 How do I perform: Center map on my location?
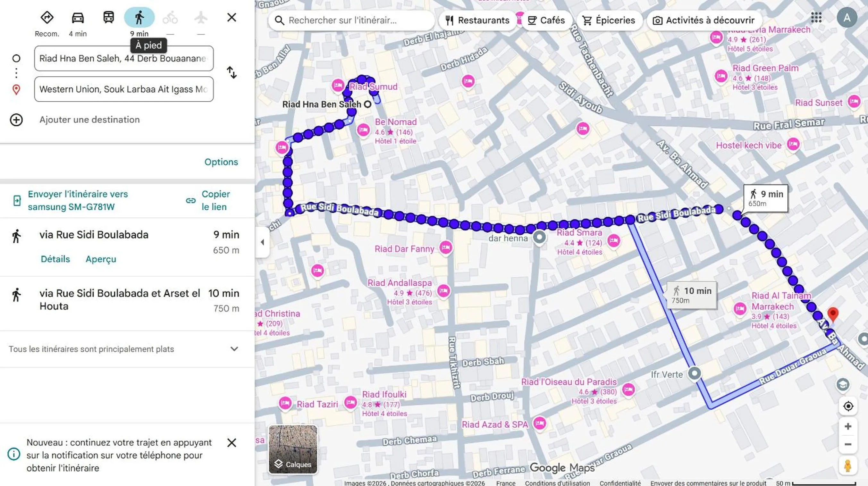coord(848,406)
